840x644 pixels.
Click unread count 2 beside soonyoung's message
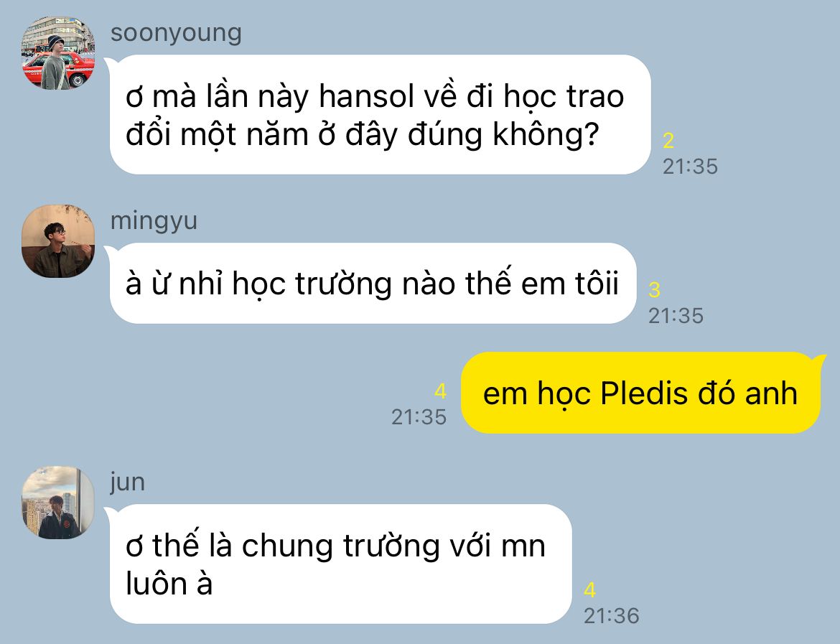tap(668, 141)
